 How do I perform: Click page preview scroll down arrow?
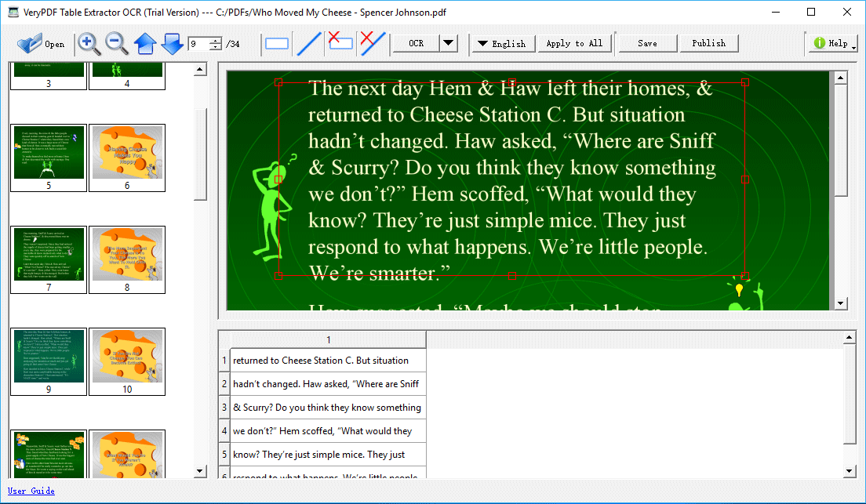(x=841, y=303)
